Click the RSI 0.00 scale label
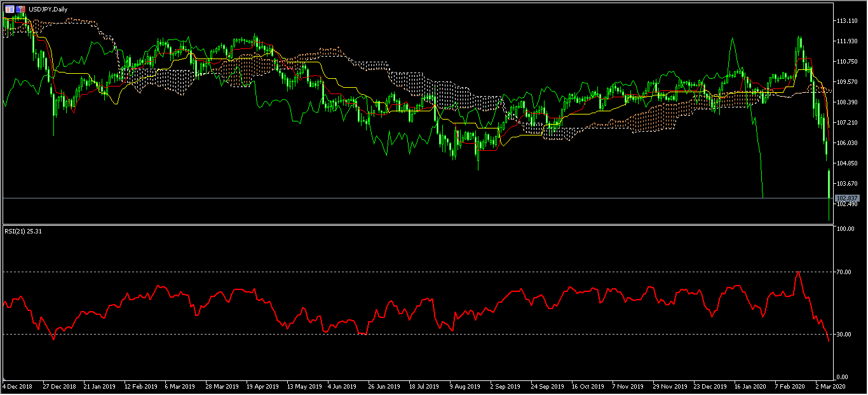868x395 pixels. [842, 377]
